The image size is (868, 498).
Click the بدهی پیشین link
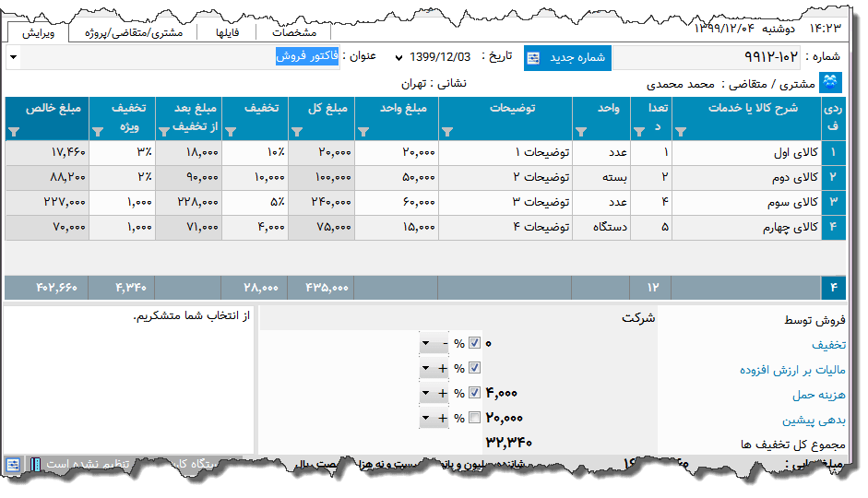point(814,420)
